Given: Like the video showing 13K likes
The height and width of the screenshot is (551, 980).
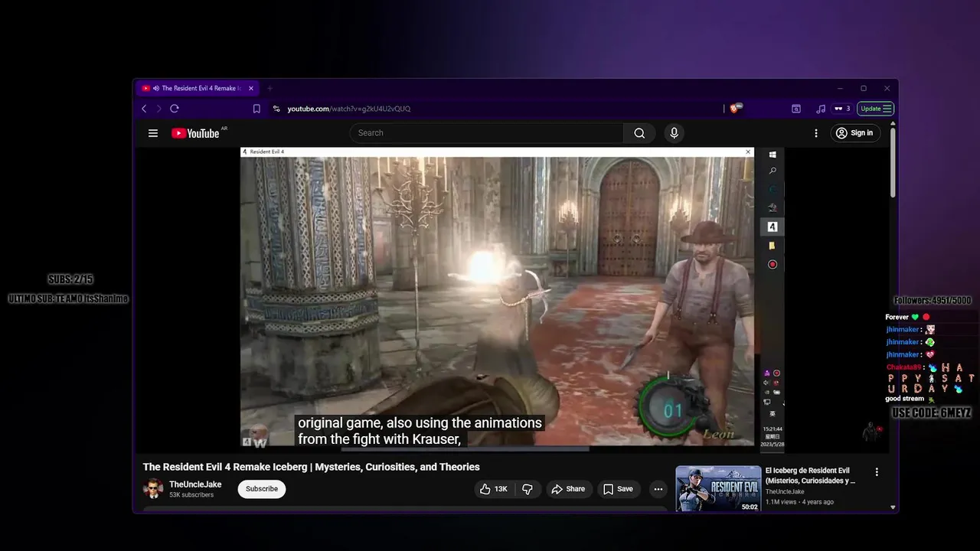Looking at the screenshot, I should click(494, 489).
